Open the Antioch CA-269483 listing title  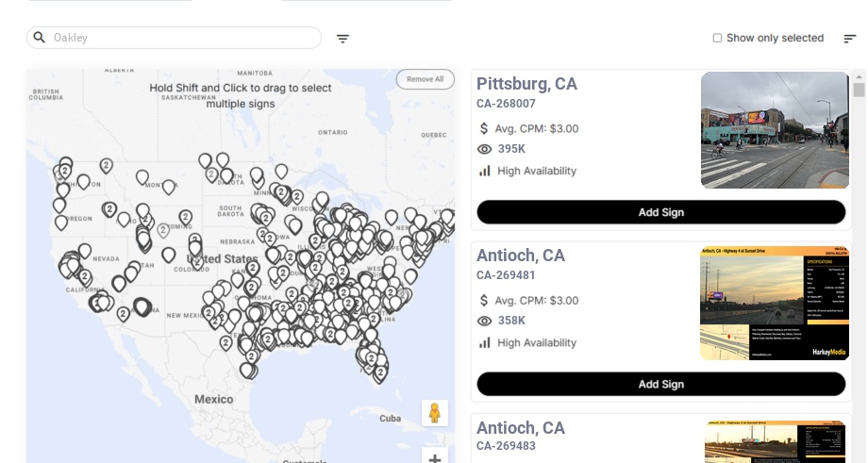pyautogui.click(x=521, y=428)
